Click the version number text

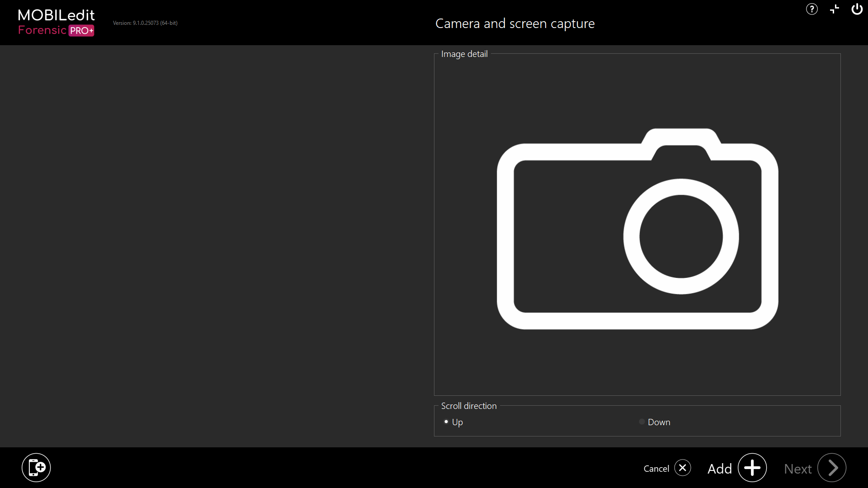point(145,23)
